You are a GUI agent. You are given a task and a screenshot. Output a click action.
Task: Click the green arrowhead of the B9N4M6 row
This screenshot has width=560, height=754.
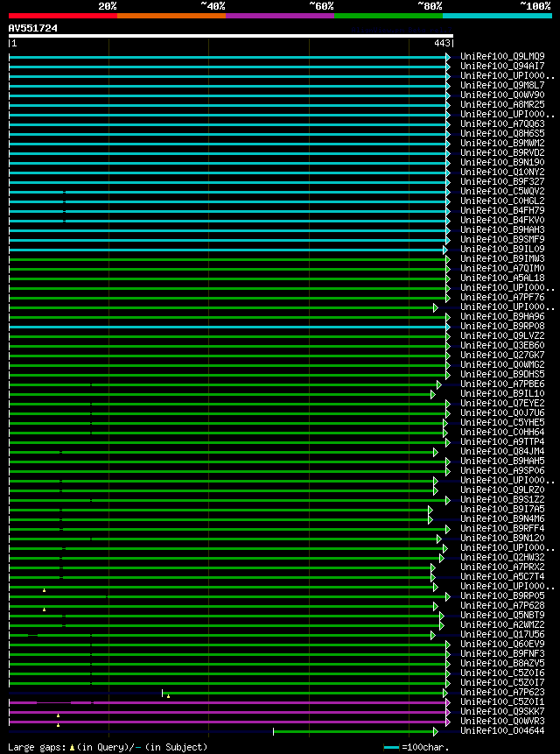[x=430, y=519]
